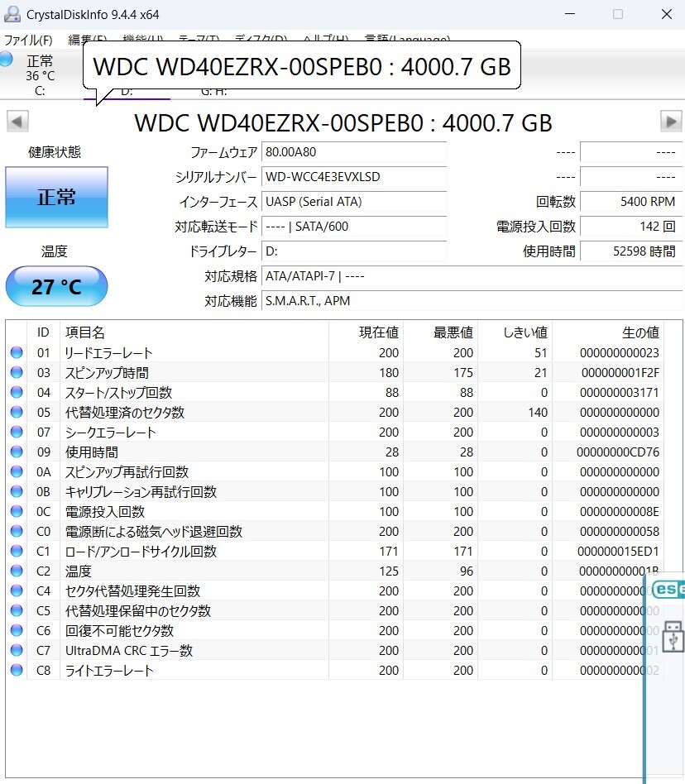The width and height of the screenshot is (685, 784).
Task: Click the current value 125 in 温度 row
Action: 389,571
